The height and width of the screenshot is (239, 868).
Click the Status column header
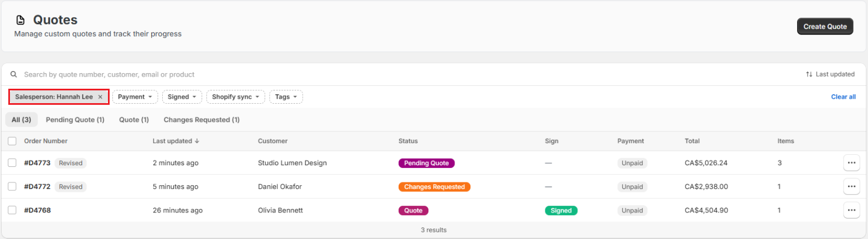[408, 141]
